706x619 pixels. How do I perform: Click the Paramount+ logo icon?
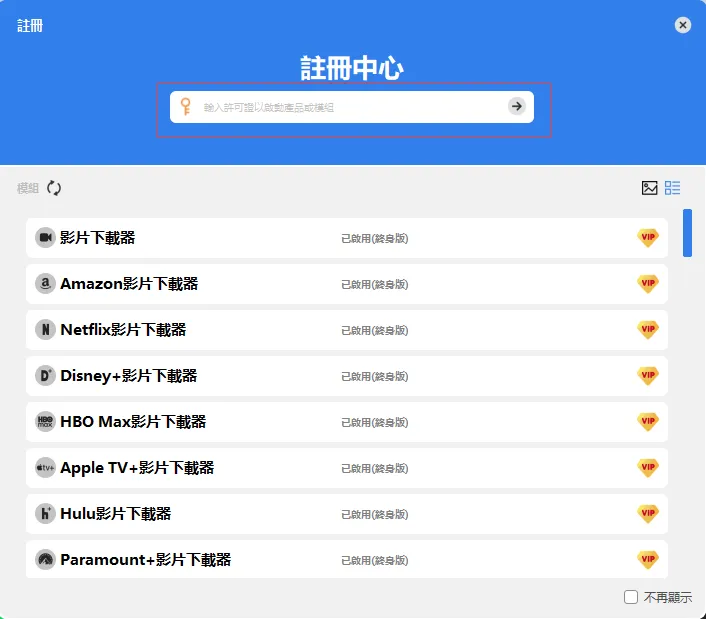[45, 560]
